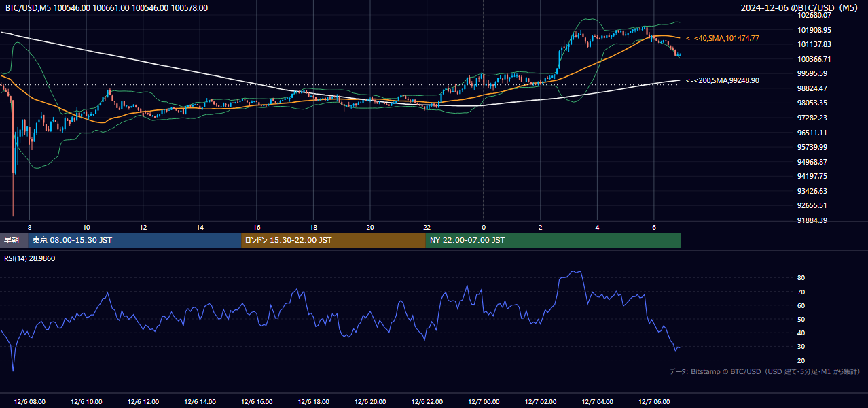Select the 東京 08:00-15:30 JST session bar
The width and height of the screenshot is (868, 408).
point(135,240)
